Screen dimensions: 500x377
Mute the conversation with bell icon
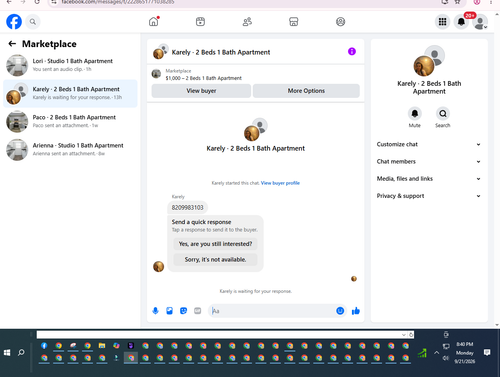(x=415, y=114)
